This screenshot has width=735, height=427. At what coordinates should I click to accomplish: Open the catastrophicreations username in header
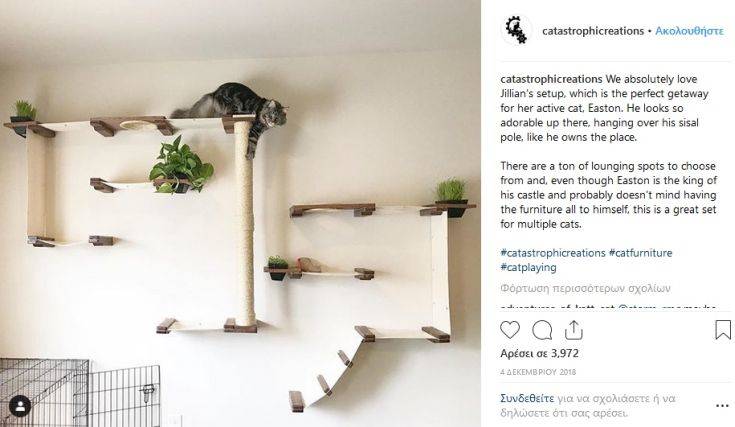coord(593,31)
